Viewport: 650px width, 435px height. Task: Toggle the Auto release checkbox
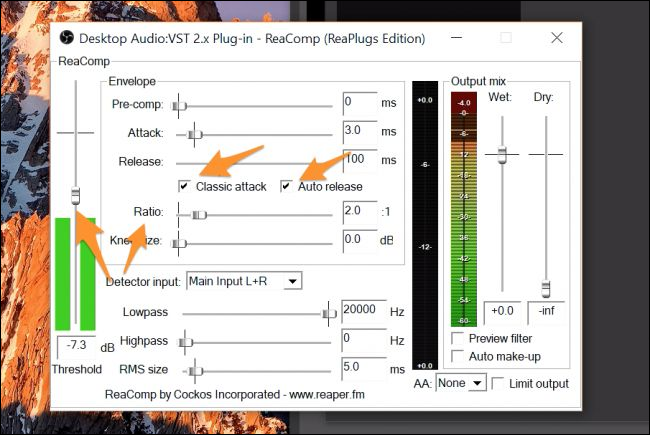pyautogui.click(x=286, y=186)
